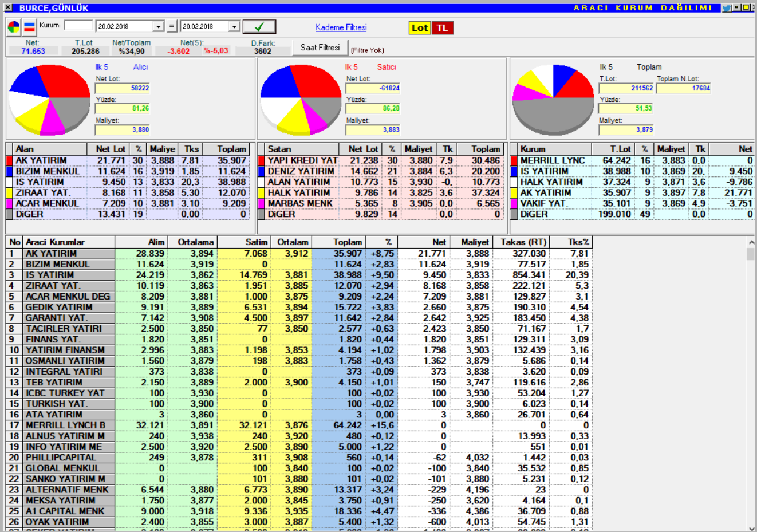
Task: Click the red swatch beside MERRILL LYNC
Action: 514,161
